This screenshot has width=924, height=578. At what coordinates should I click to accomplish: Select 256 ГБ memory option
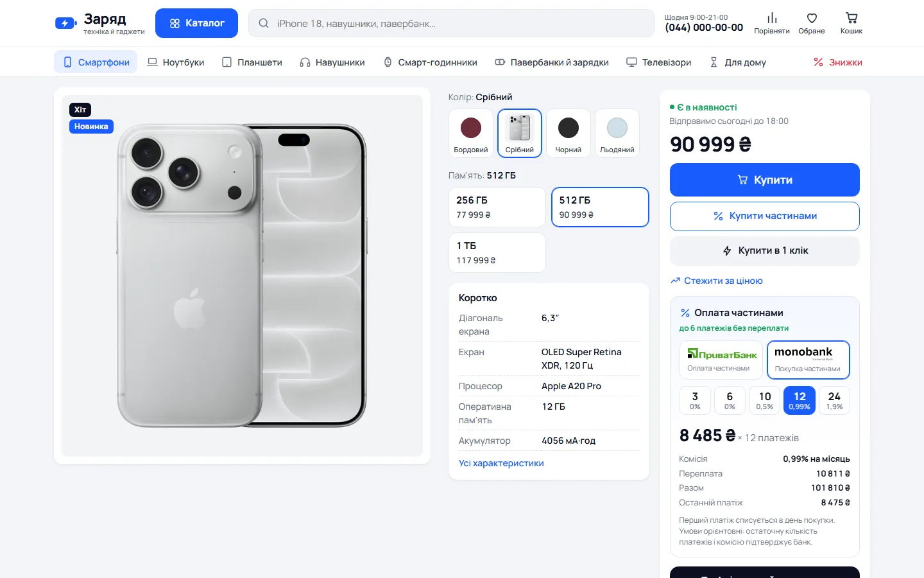pos(497,207)
